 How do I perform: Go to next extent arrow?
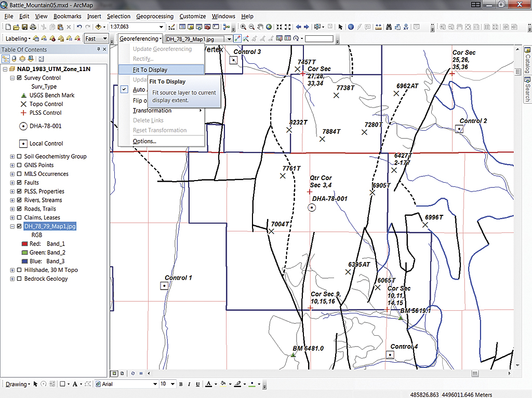[x=307, y=27]
